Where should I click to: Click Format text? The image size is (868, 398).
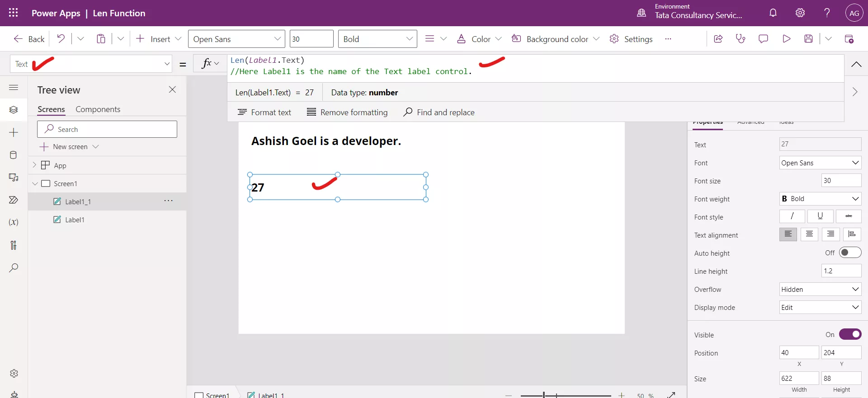coord(264,112)
